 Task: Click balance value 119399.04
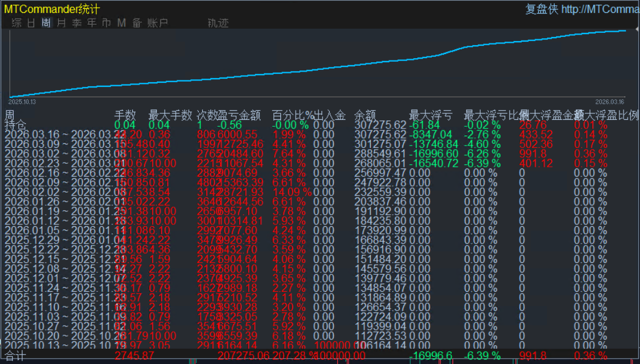pos(380,326)
